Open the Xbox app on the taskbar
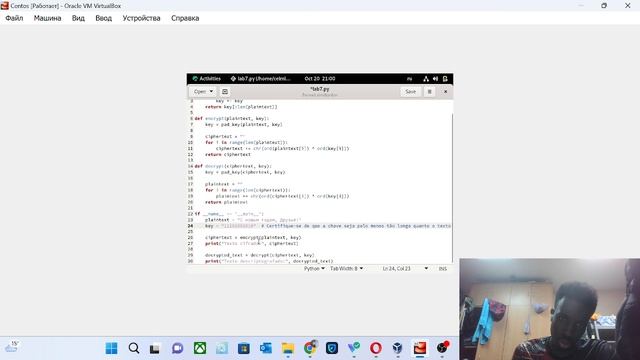 pos(200,348)
